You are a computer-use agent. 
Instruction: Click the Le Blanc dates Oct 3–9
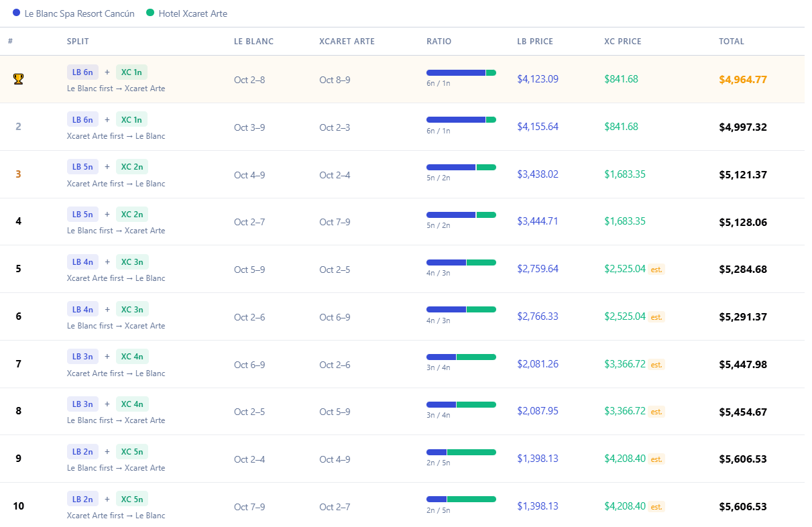(x=249, y=127)
